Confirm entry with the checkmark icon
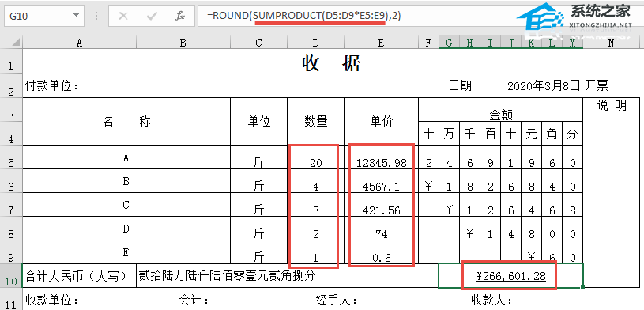 tap(152, 17)
